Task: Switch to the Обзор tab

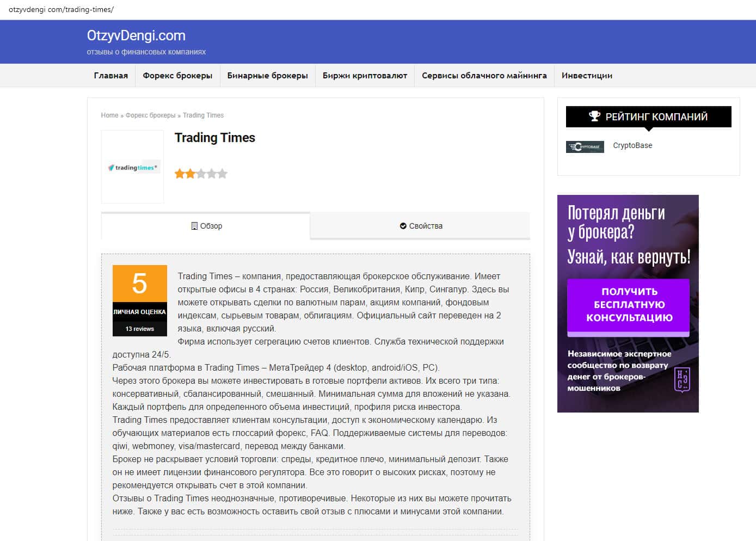Action: point(206,226)
